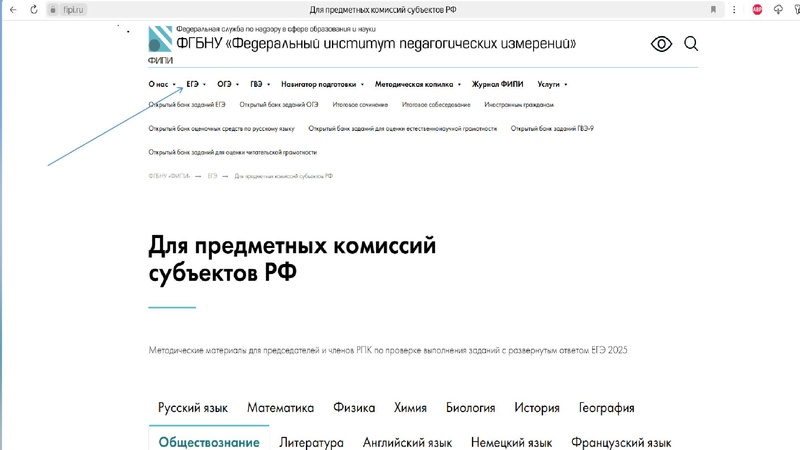Select the "Английский язык" tab

(407, 443)
